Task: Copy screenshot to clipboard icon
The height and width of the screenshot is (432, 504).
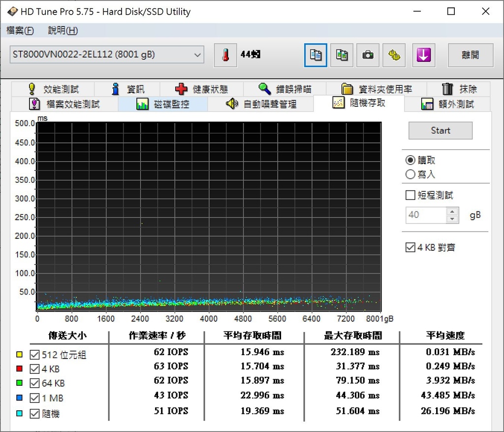Action: 342,55
